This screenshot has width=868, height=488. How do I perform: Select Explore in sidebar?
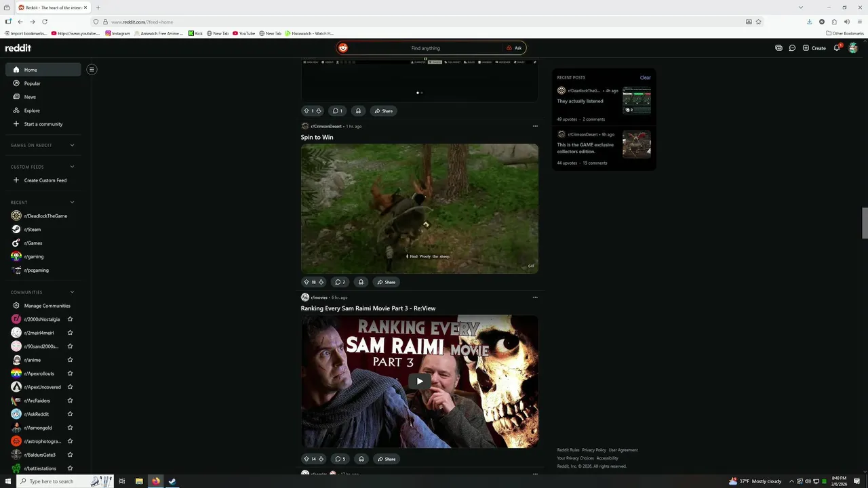click(43, 110)
